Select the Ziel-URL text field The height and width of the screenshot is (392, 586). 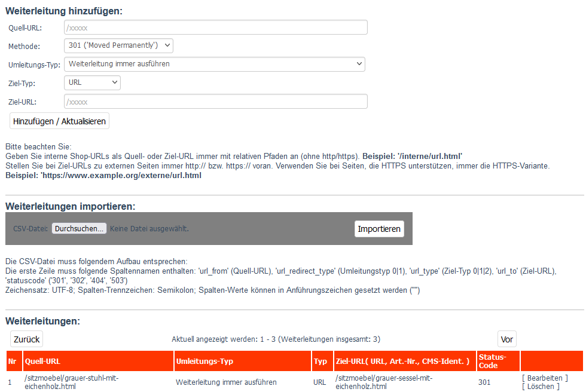click(216, 102)
